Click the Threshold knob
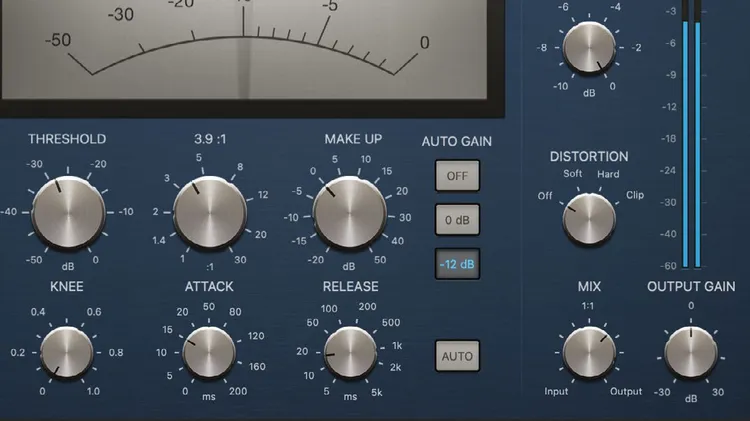 [68, 212]
